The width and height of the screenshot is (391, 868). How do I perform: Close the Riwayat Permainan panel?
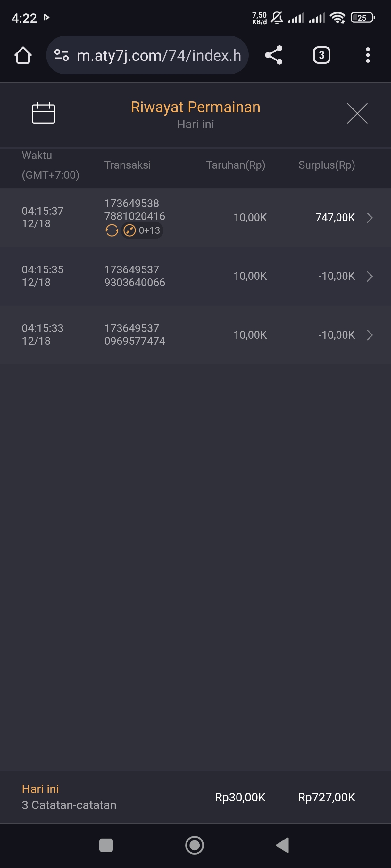(x=357, y=114)
